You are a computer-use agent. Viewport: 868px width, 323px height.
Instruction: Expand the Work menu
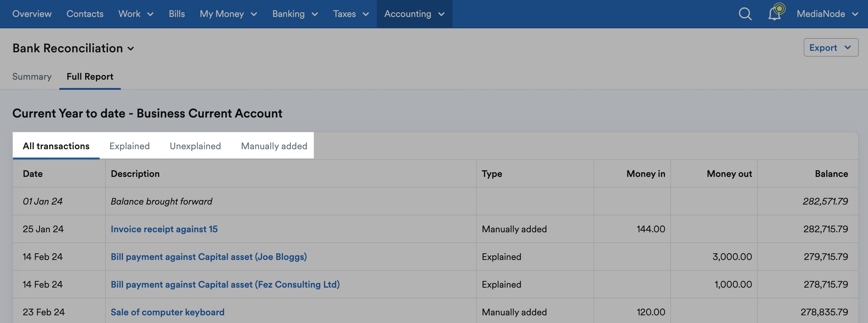(136, 14)
